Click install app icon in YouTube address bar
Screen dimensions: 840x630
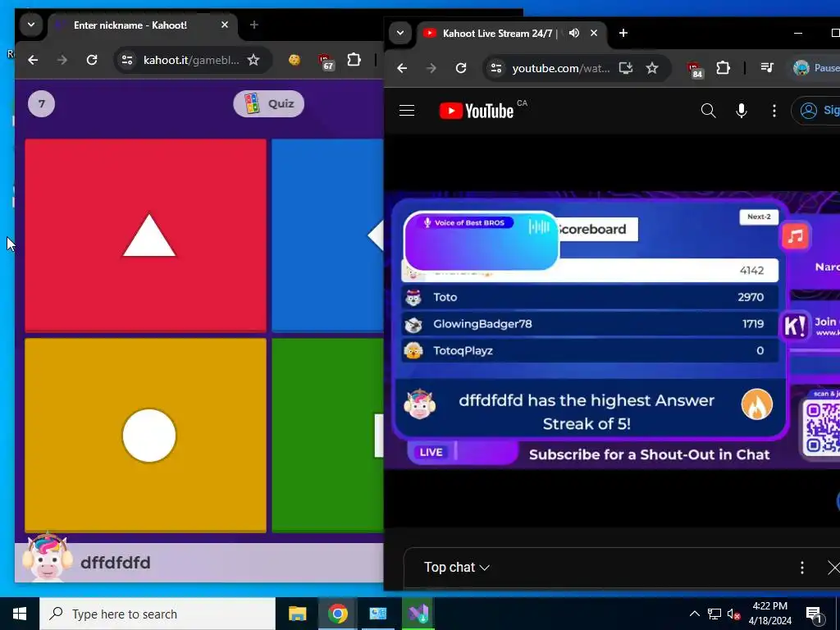pos(626,68)
